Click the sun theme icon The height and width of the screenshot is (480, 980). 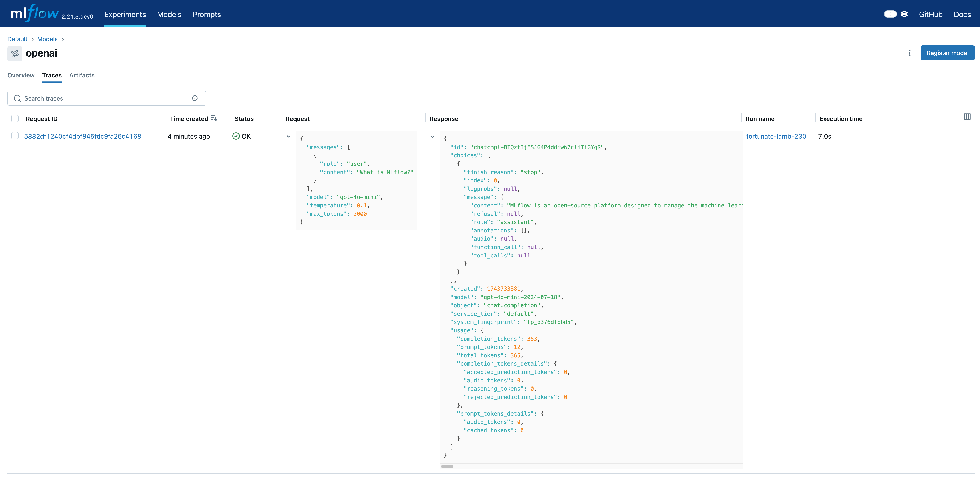point(904,14)
